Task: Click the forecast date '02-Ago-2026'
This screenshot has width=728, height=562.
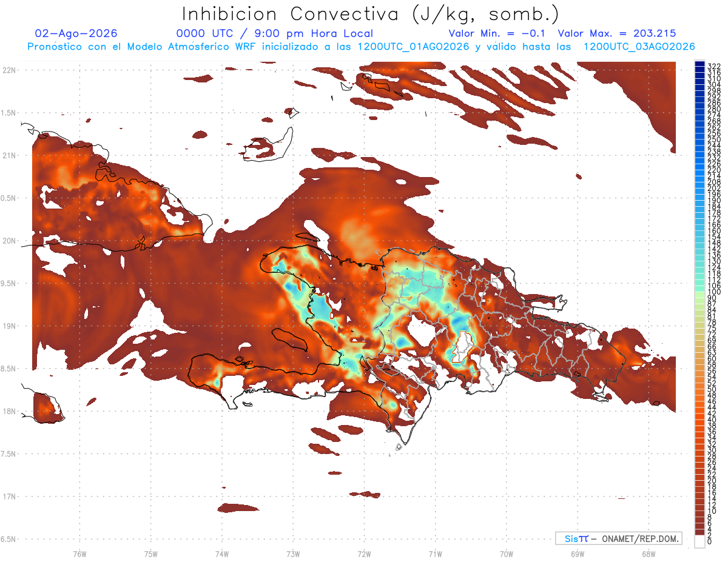Action: click(x=76, y=33)
